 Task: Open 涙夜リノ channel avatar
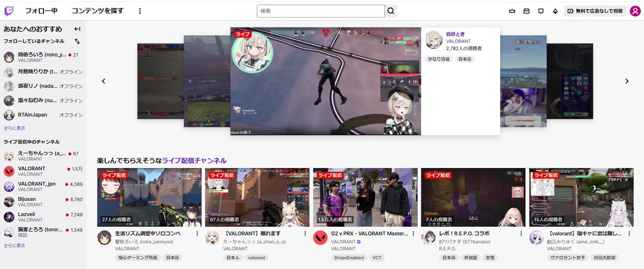[9, 86]
